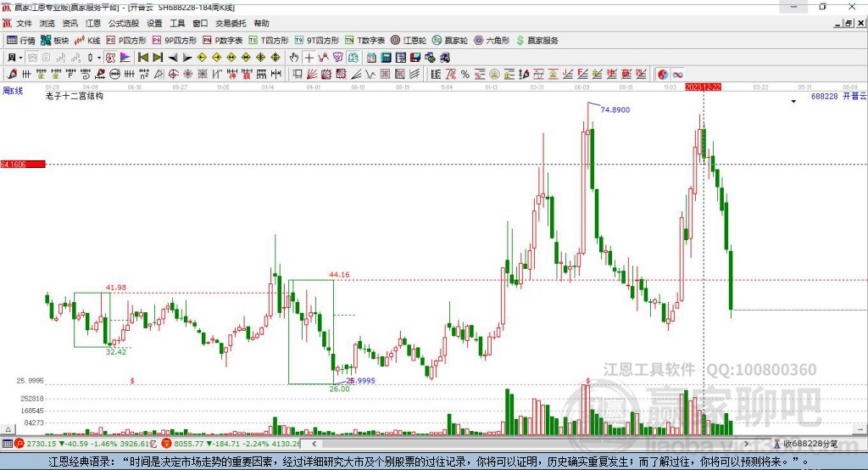Jump to last bar icon
868x470 pixels.
coord(158,58)
